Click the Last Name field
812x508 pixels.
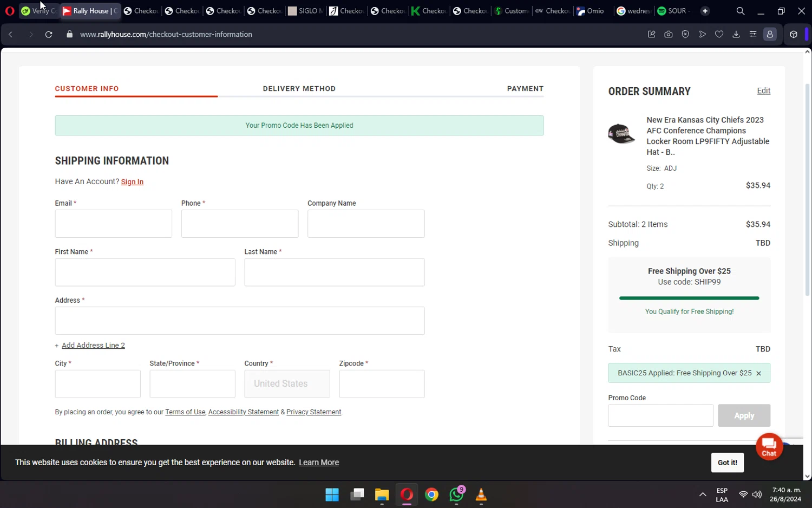(x=335, y=272)
